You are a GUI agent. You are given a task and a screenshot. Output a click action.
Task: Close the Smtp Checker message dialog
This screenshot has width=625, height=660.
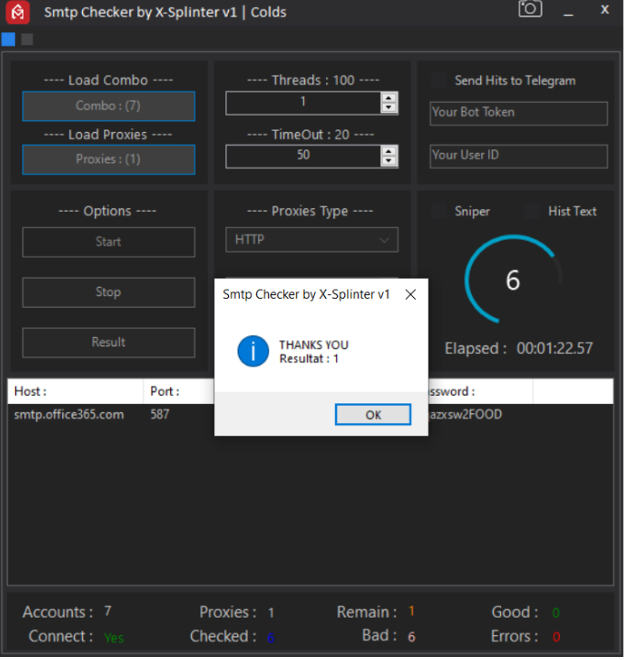(x=411, y=294)
